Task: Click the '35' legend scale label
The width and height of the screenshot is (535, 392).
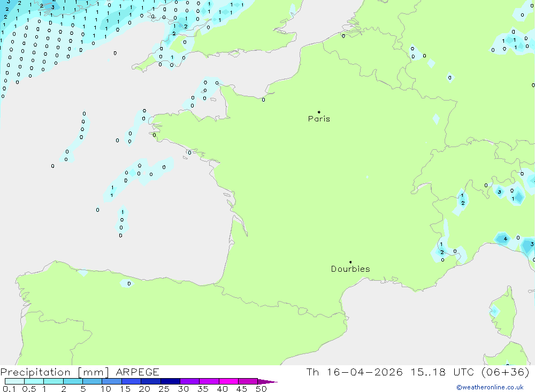Action: click(x=203, y=389)
